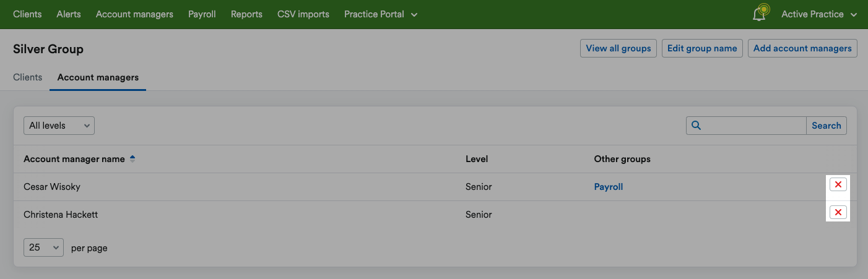868x279 pixels.
Task: Click the Silver Group heading
Action: (48, 49)
